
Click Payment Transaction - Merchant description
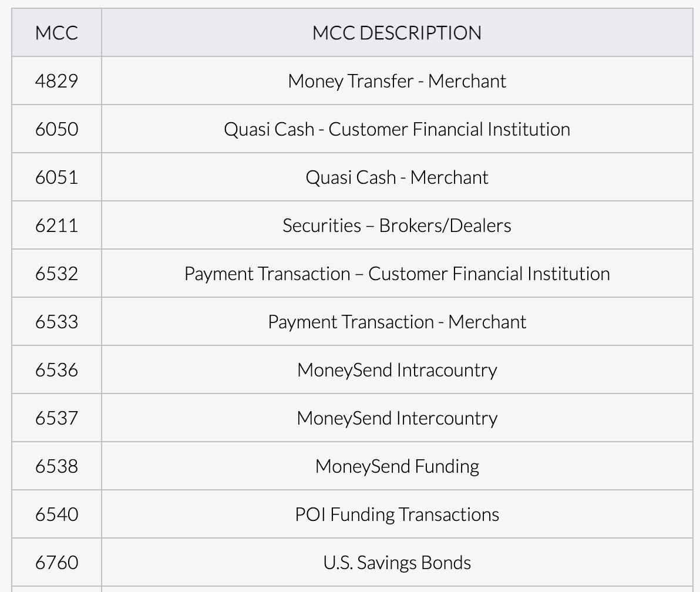[397, 322]
